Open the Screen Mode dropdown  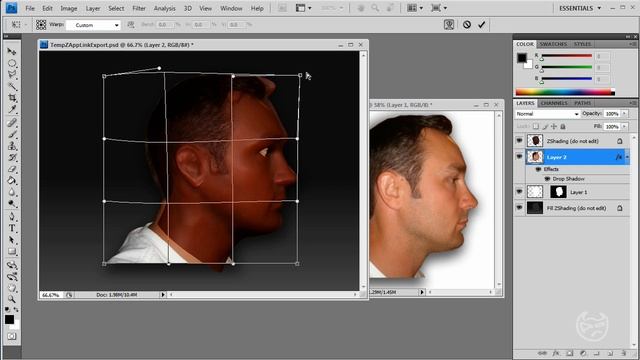point(439,8)
